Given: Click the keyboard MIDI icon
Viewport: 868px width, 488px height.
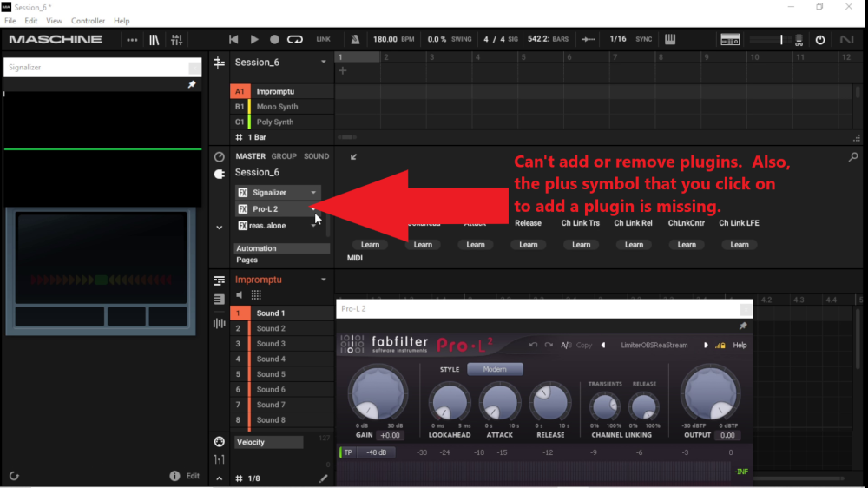Looking at the screenshot, I should click(x=670, y=39).
